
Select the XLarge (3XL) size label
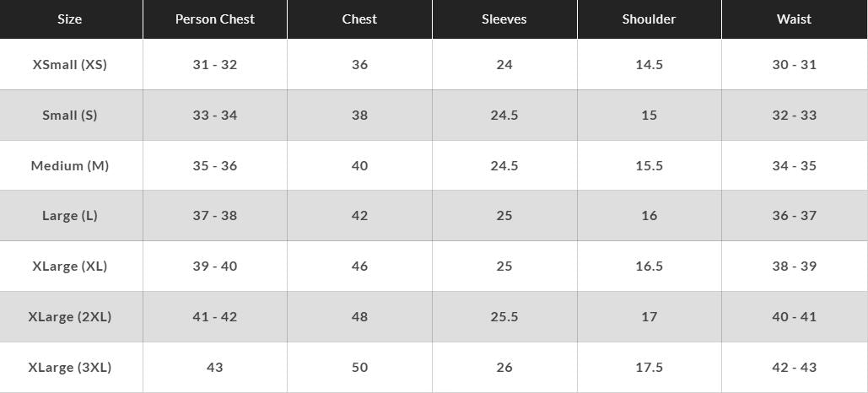click(70, 367)
